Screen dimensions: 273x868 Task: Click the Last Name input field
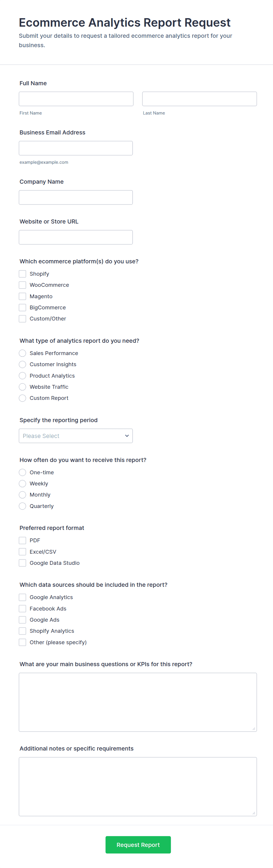click(x=199, y=99)
